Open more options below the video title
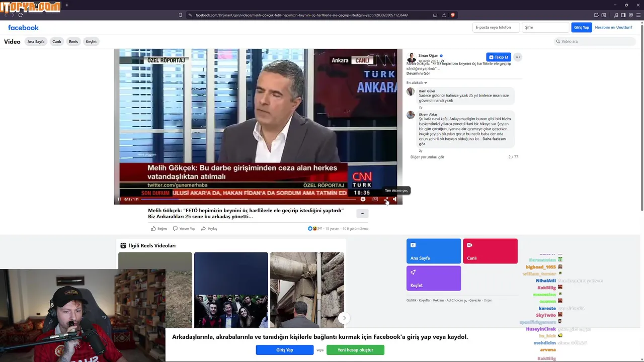This screenshot has height=362, width=644. coord(362,214)
